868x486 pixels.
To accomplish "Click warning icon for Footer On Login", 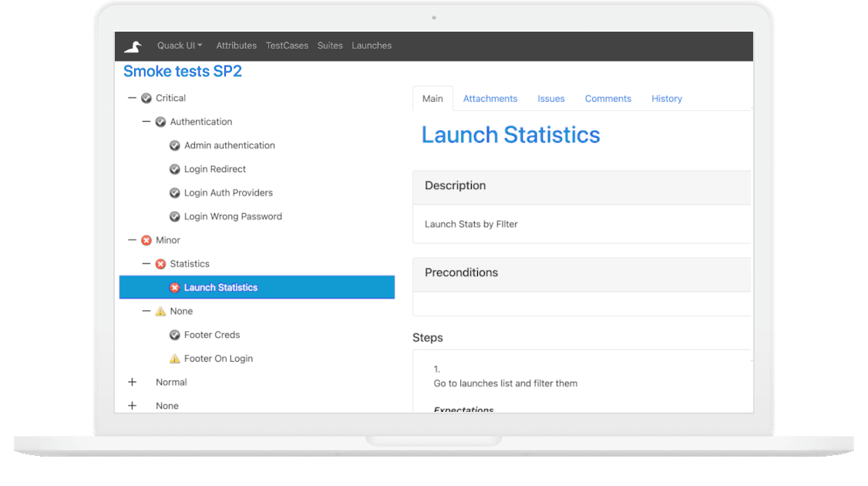I will pyautogui.click(x=175, y=359).
